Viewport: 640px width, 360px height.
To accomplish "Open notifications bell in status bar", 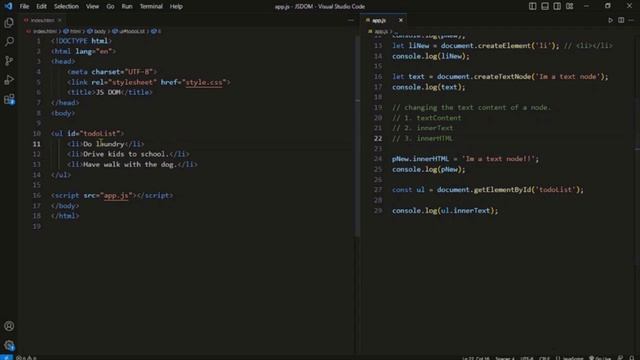I will [632, 358].
